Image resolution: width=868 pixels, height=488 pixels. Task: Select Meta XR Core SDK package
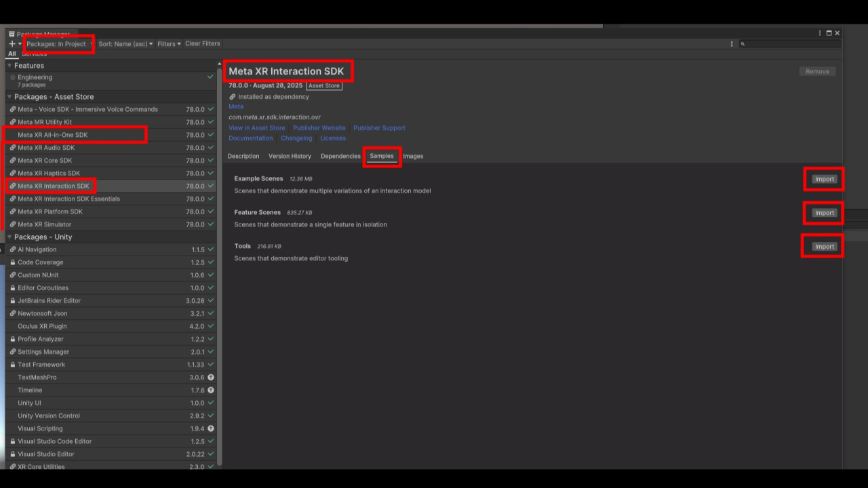pos(111,161)
